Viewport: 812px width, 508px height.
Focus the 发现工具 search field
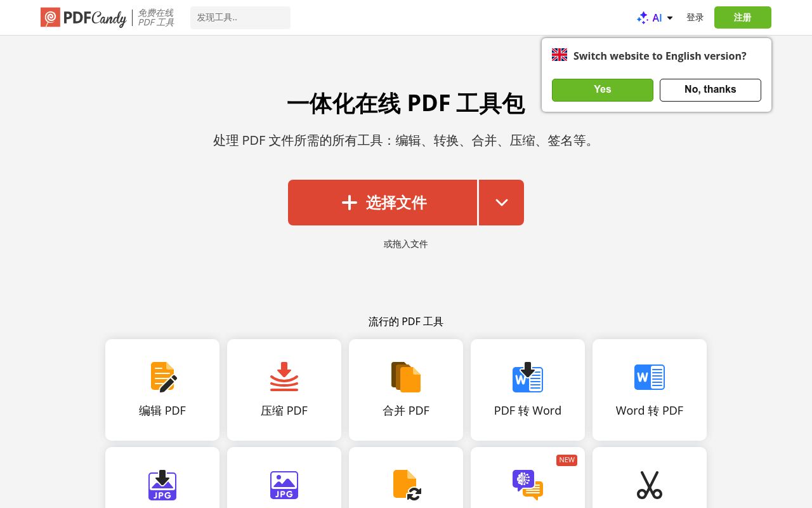pyautogui.click(x=240, y=18)
